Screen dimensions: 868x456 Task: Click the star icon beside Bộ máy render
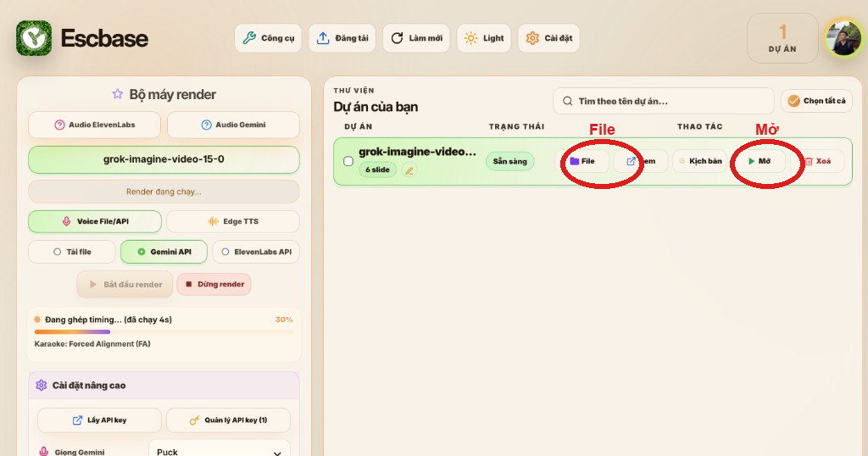coord(117,94)
